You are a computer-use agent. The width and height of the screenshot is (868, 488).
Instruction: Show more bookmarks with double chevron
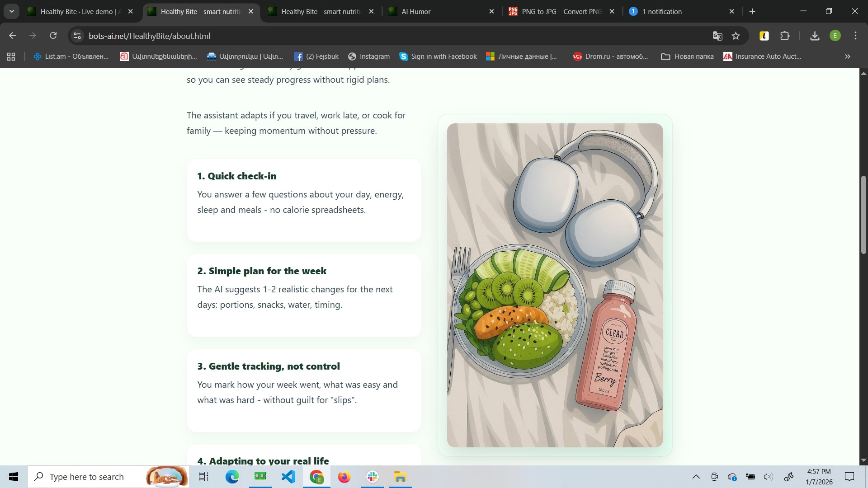(x=847, y=56)
